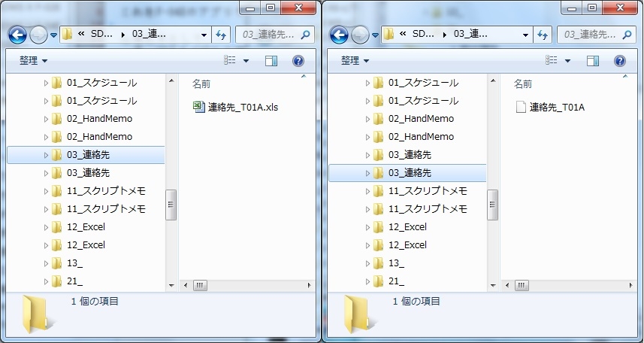Expand the 13_ folder in the right tree
Image resolution: width=644 pixels, height=343 pixels.
(x=367, y=263)
